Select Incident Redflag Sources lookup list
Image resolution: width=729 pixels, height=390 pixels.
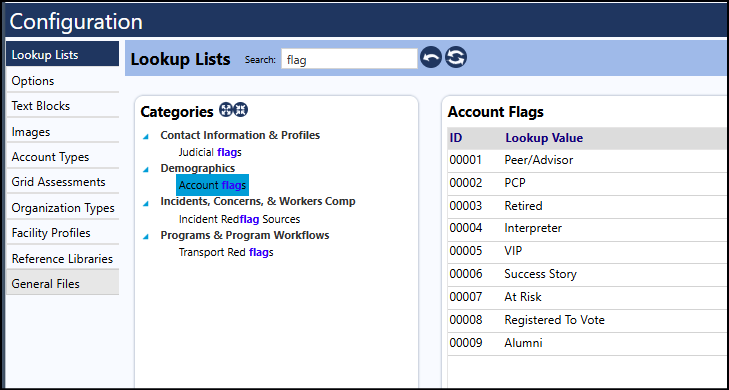(239, 219)
